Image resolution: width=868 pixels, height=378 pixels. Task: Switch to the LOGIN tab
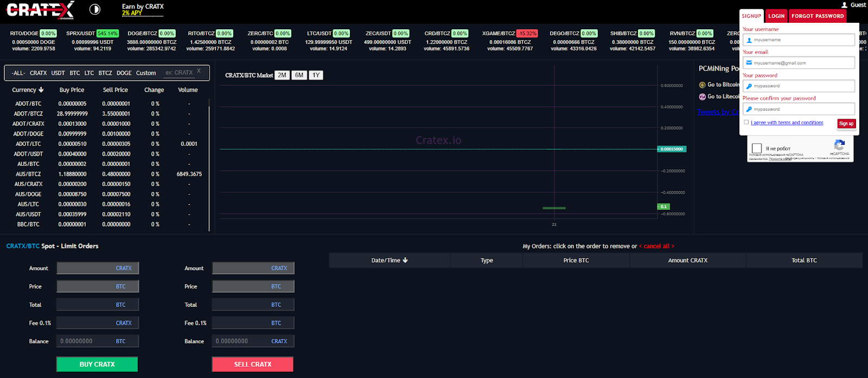click(776, 16)
